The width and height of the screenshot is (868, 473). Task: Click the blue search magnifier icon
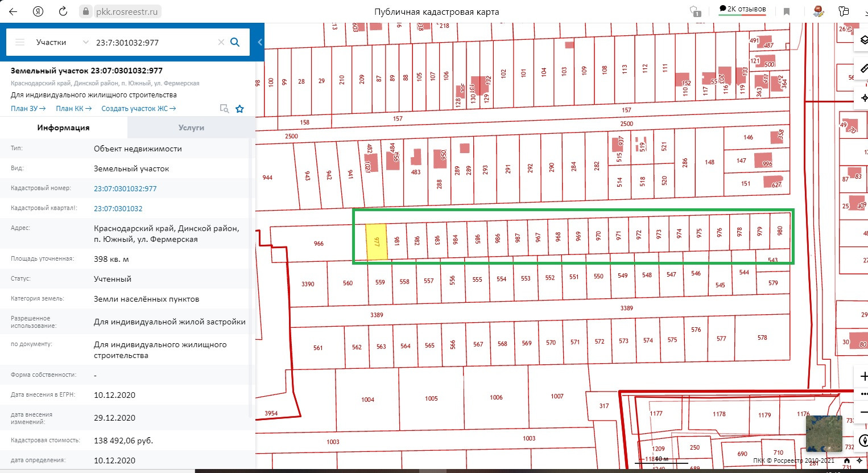(x=235, y=42)
